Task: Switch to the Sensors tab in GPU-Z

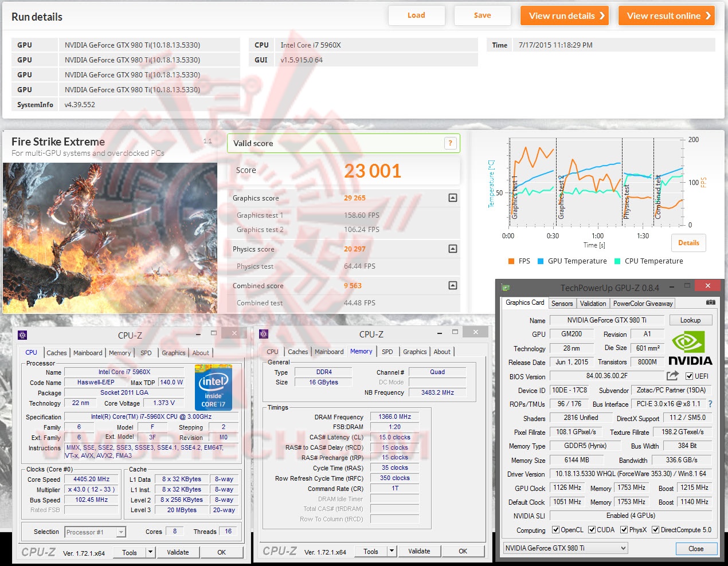Action: (562, 304)
